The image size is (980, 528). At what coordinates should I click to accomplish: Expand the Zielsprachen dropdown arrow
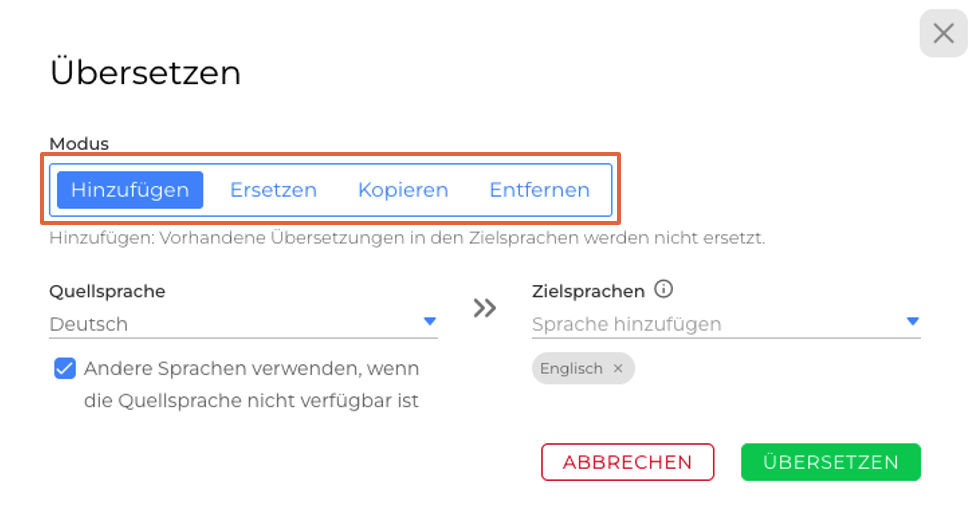coord(912,321)
